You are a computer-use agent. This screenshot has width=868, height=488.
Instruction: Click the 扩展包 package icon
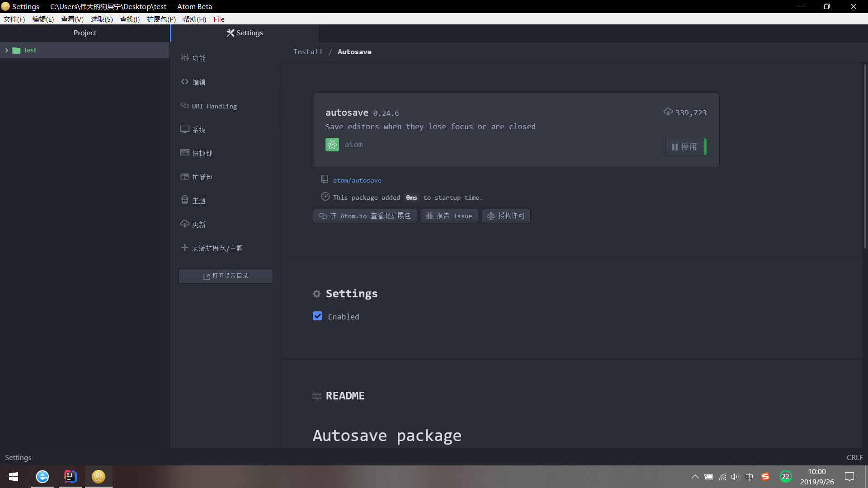tap(184, 177)
